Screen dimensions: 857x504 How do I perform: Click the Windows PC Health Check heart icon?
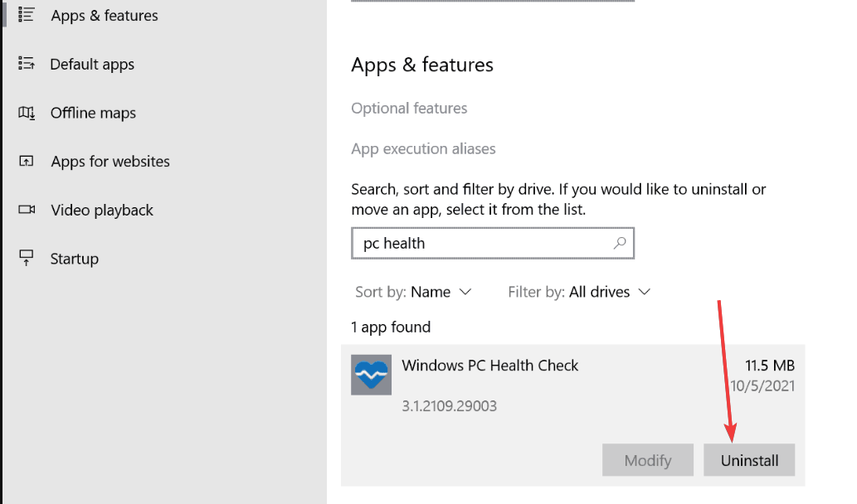tap(371, 375)
